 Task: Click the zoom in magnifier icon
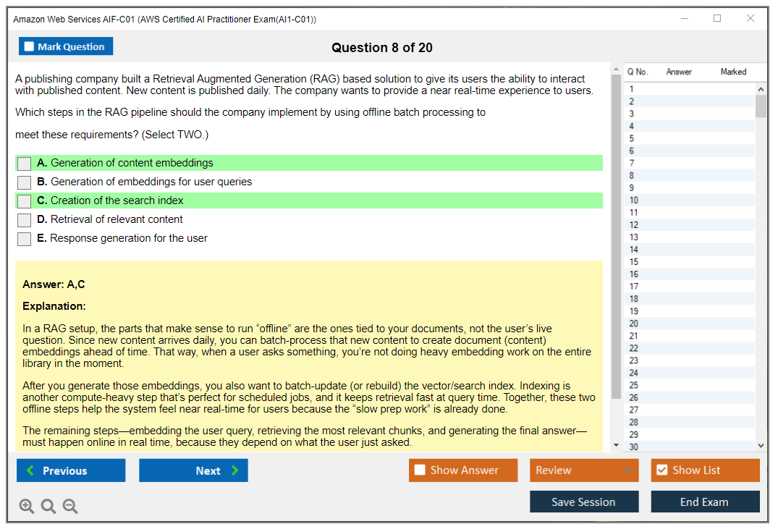[x=27, y=506]
